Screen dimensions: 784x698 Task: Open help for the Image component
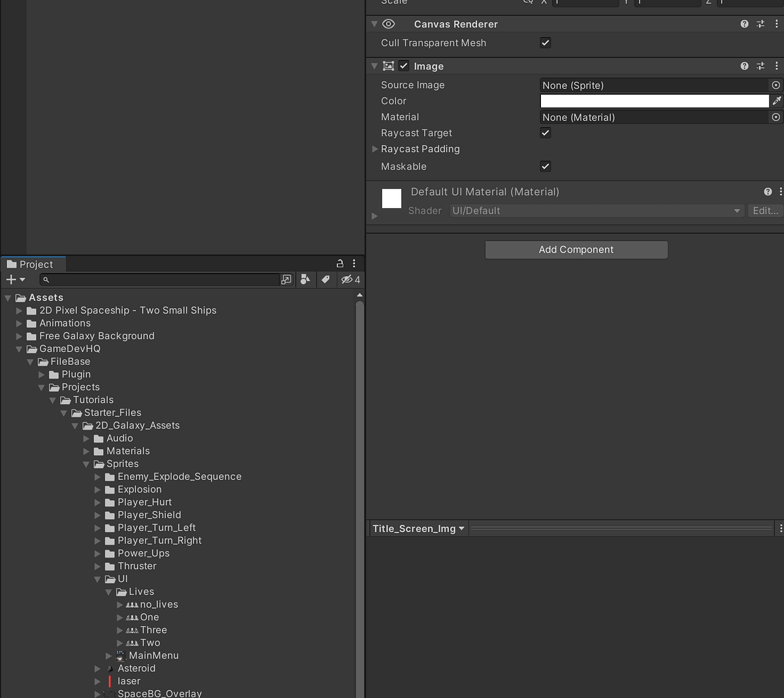[x=744, y=66]
